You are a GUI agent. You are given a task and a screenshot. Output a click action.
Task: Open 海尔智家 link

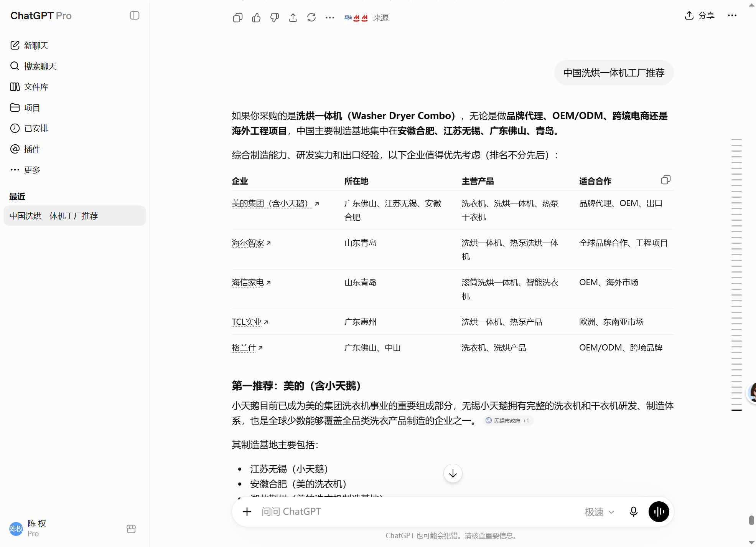coord(251,243)
